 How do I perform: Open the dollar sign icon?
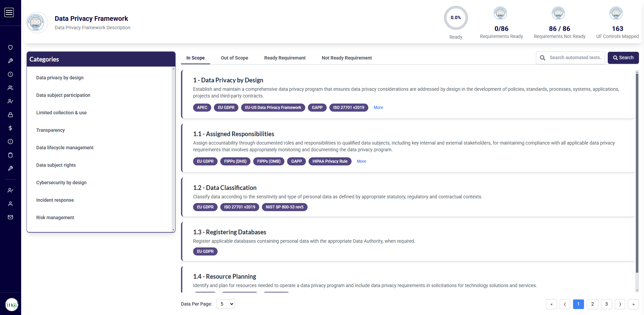point(10,128)
